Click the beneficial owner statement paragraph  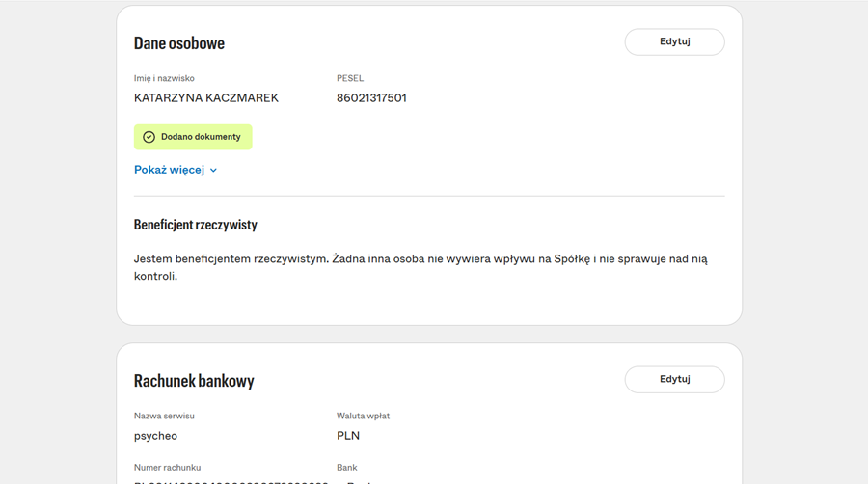pos(420,267)
